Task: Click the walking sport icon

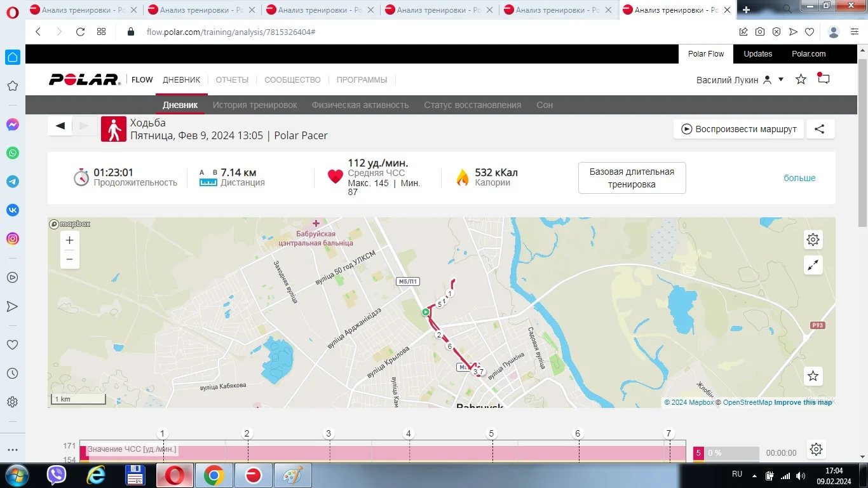Action: tap(114, 129)
